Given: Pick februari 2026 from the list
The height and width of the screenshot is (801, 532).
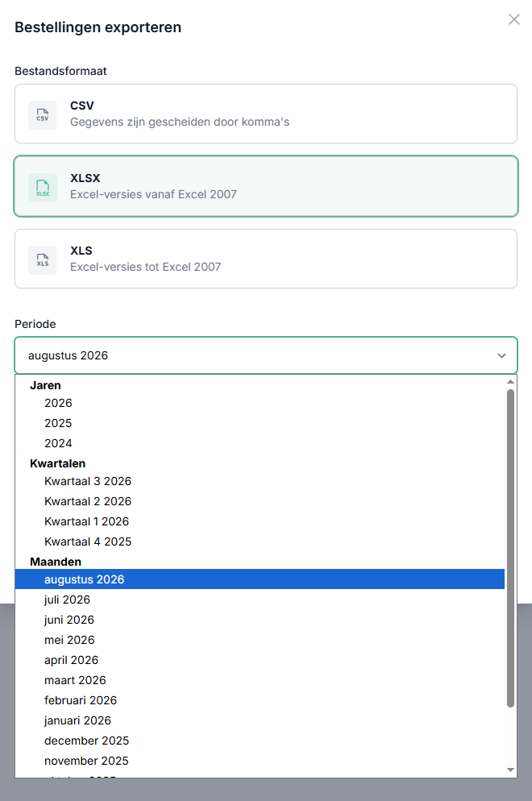Looking at the screenshot, I should pos(260,700).
